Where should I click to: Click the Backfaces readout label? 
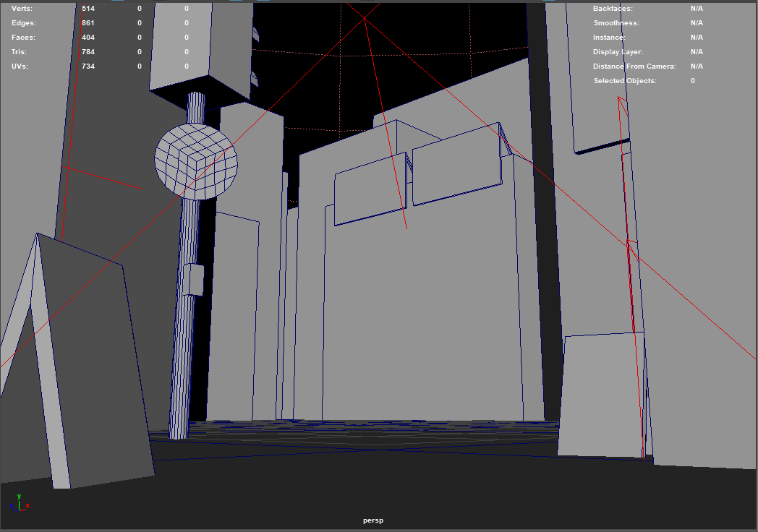tap(613, 9)
